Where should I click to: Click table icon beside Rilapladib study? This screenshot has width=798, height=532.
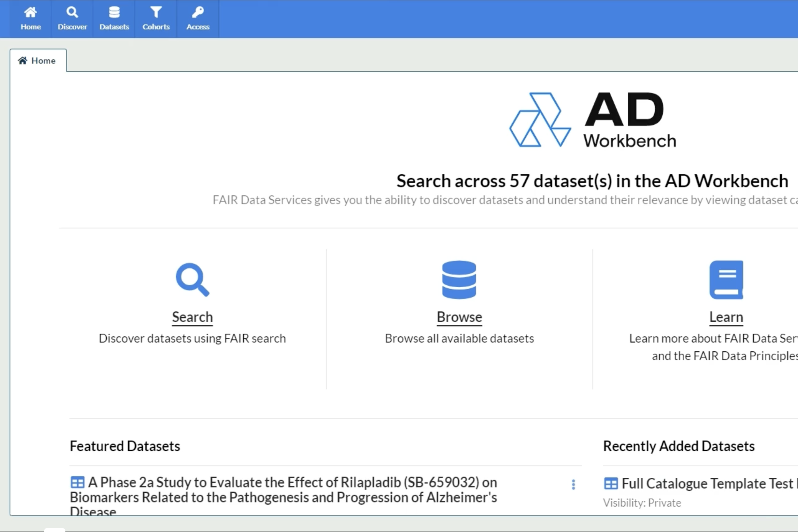click(77, 482)
